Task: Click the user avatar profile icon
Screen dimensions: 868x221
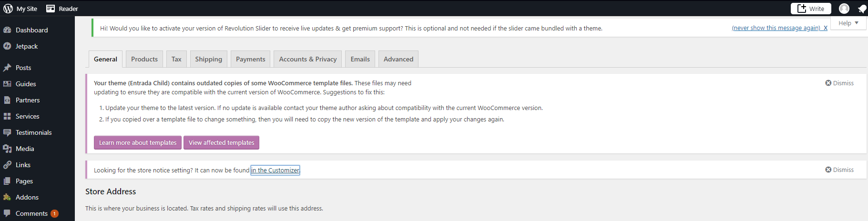Action: [844, 9]
